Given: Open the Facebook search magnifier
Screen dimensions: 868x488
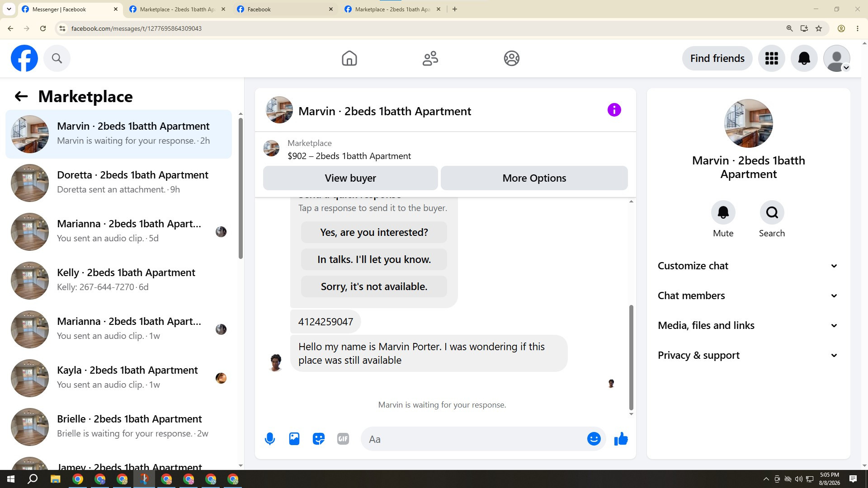Looking at the screenshot, I should 57,58.
